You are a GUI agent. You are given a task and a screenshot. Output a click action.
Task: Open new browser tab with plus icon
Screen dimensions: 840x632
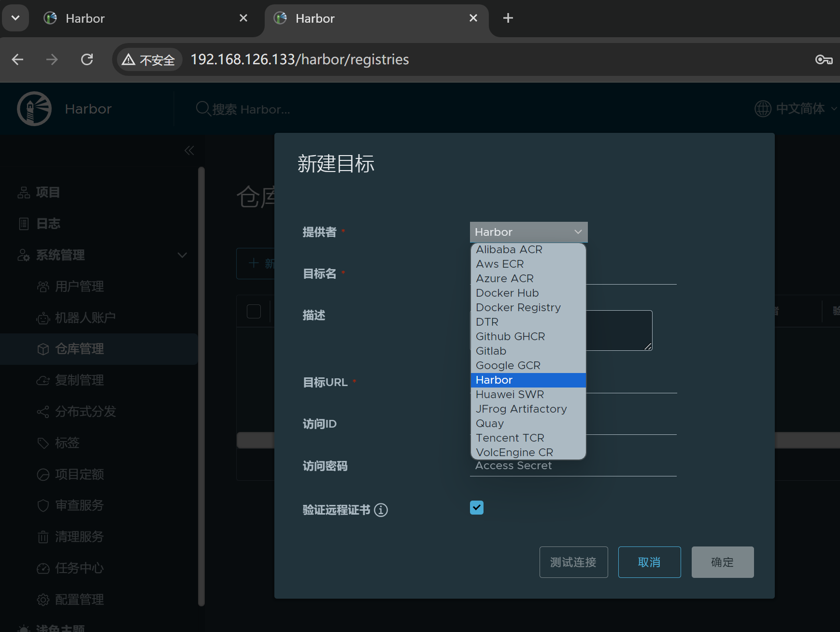pos(508,18)
